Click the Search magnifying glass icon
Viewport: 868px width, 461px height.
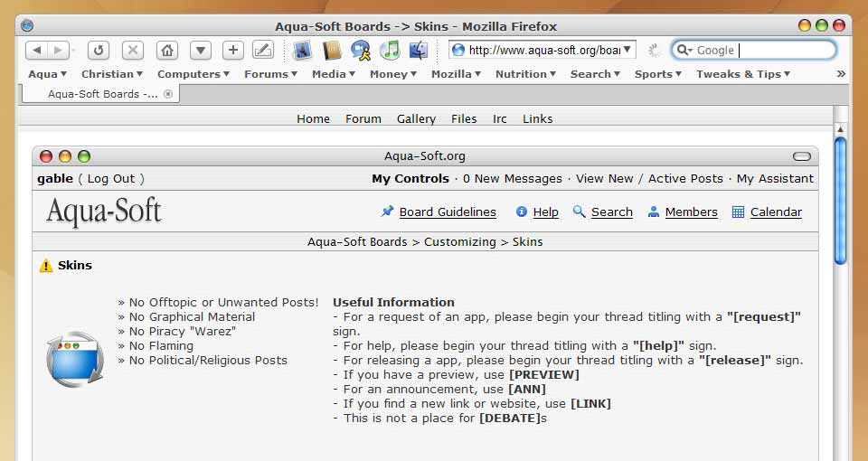[x=579, y=212]
